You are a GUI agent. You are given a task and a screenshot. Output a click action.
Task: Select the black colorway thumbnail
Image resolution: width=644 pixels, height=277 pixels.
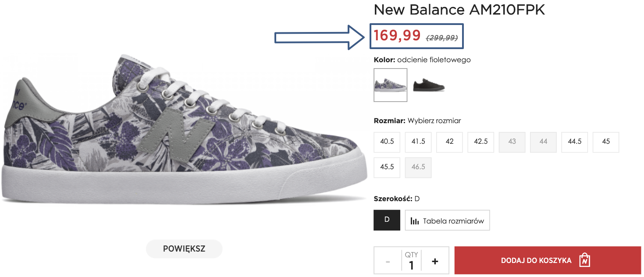pyautogui.click(x=429, y=85)
